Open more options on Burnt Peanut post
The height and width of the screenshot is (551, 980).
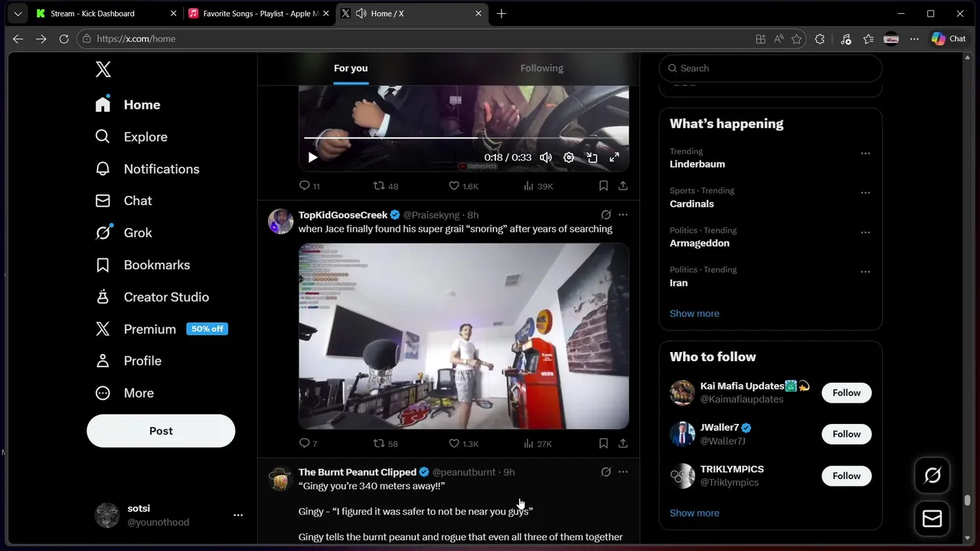point(623,472)
